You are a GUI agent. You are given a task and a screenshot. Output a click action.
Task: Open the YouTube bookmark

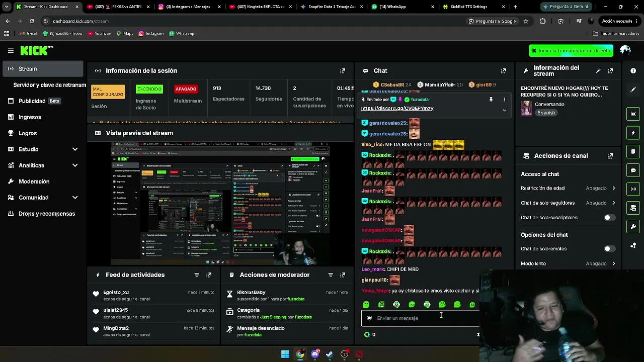pos(99,34)
